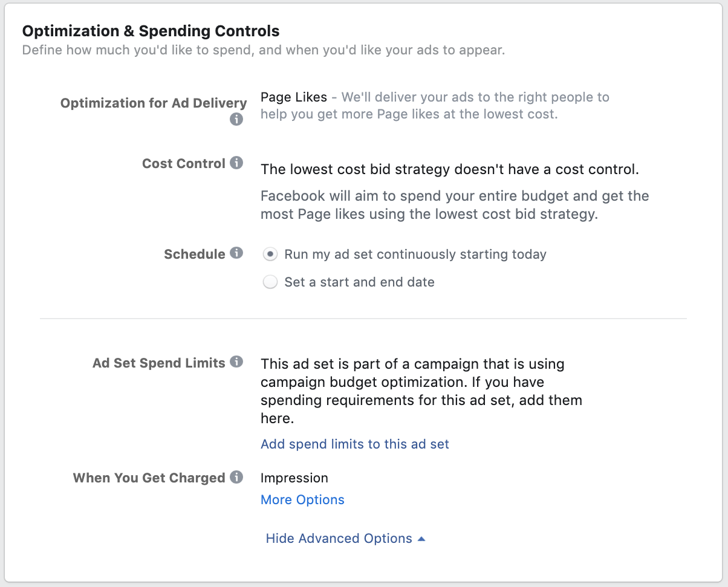Click the 'Page Likes' optimization text
This screenshot has width=728, height=587.
pos(293,97)
